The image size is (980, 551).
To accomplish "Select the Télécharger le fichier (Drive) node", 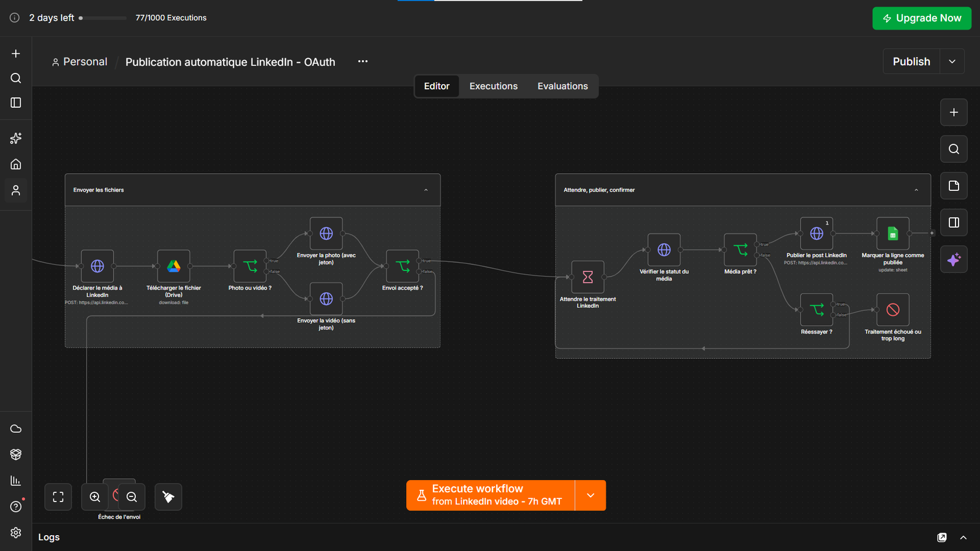I will [x=174, y=266].
